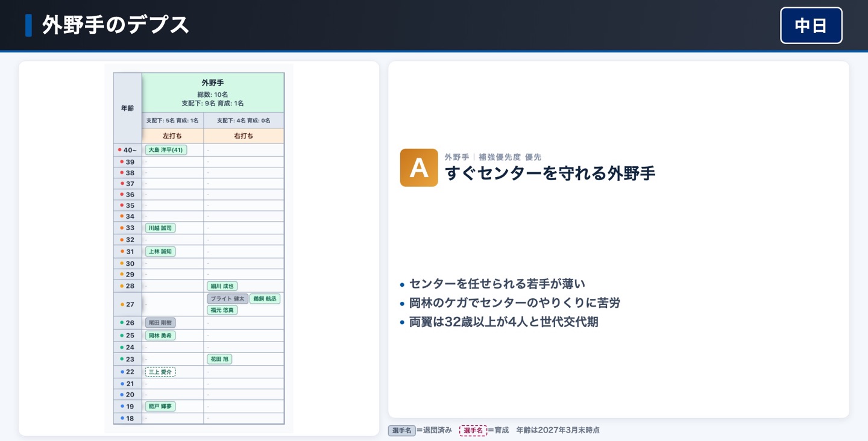Click 支配下: 5名 育成: 1名 summary
Screen dimensions: 868x441
pyautogui.click(x=172, y=120)
